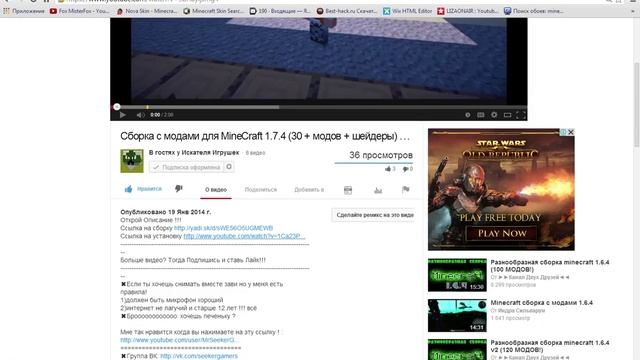Open the Разнообразная сборка minecraft 1.6.4 (100 МОДОВ!) thumbnail

(457, 275)
